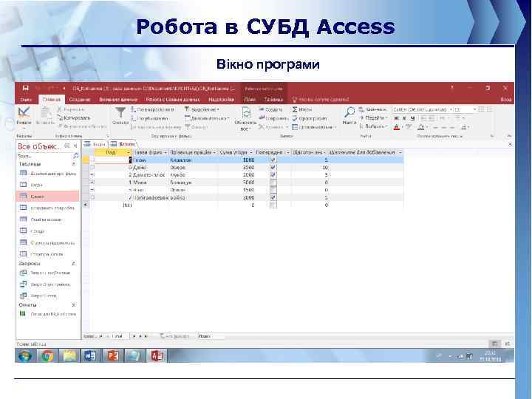The image size is (532, 399).
Task: Uncheck Попередня checkbox in Кирилюк row
Action: [273, 160]
